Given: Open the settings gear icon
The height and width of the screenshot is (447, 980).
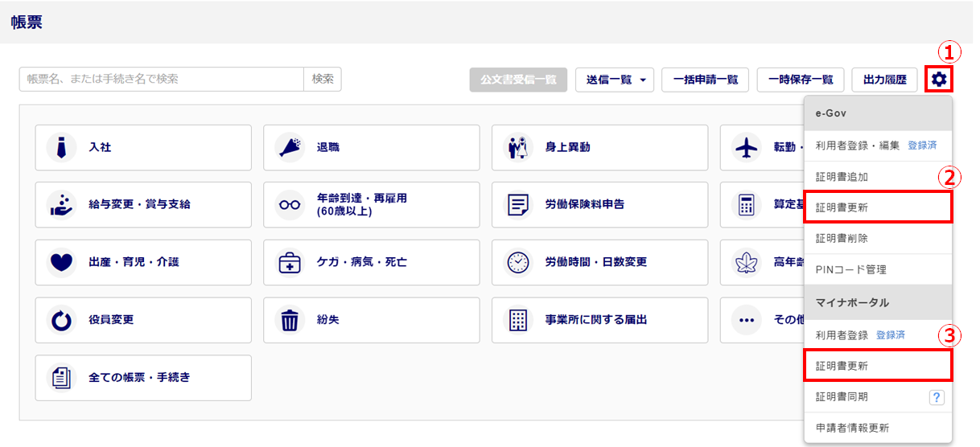Looking at the screenshot, I should coord(939,80).
